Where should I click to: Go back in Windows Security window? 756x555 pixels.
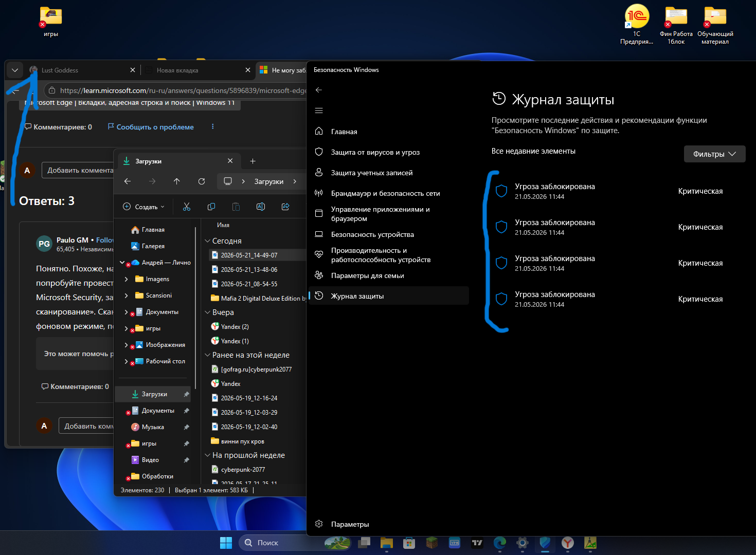pyautogui.click(x=319, y=90)
